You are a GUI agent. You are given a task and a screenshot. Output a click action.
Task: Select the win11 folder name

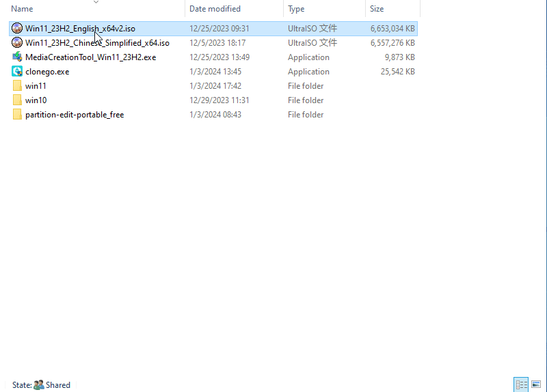[36, 86]
